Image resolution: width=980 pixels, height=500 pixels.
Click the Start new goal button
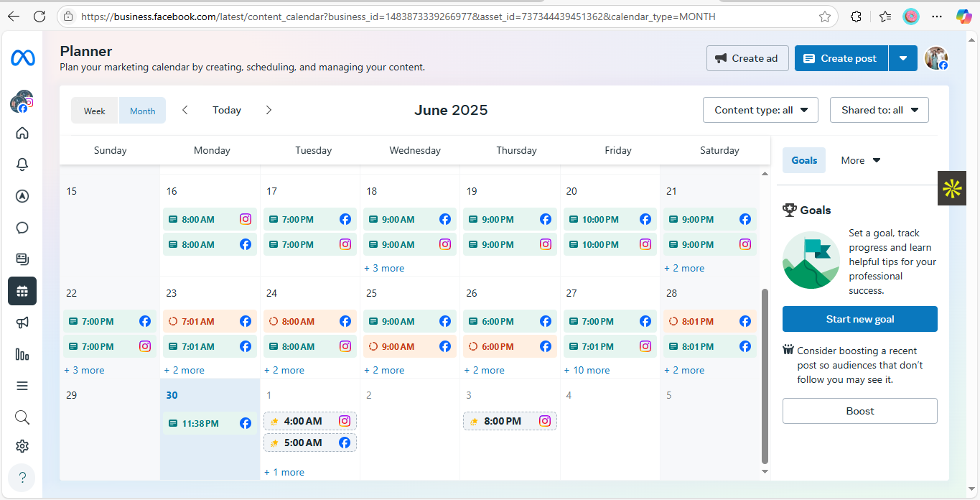point(859,319)
